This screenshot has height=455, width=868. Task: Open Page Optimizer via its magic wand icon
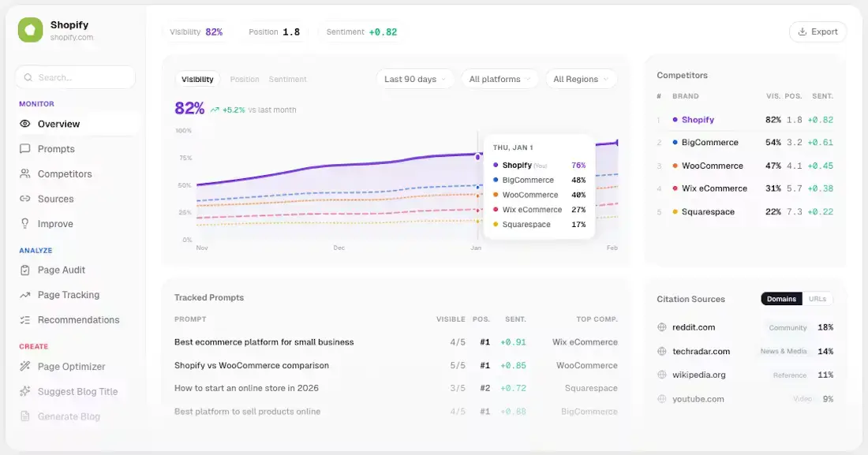25,367
